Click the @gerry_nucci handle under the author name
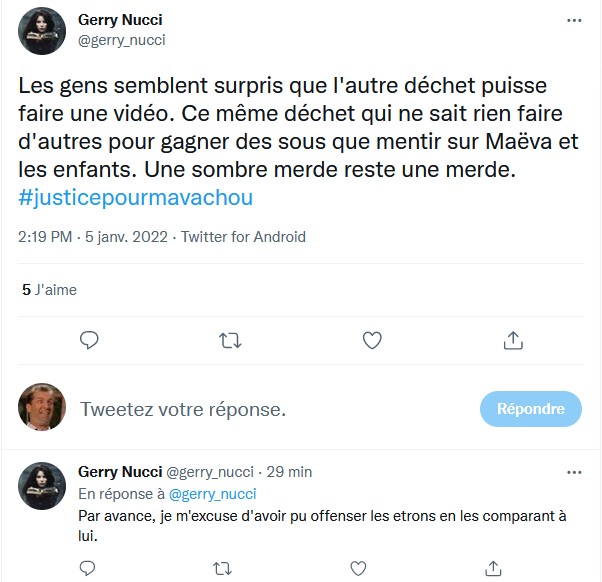Screen dimensions: 602x582 point(121,40)
